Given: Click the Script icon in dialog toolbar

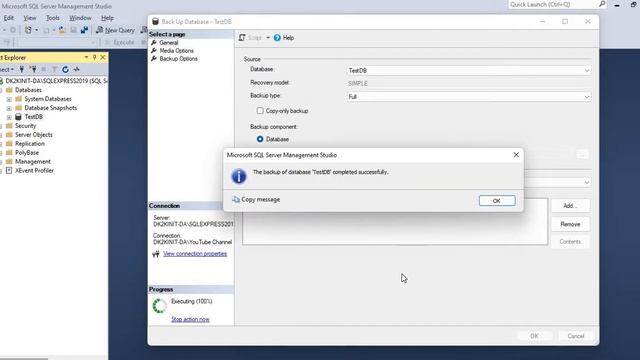Looking at the screenshot, I should pyautogui.click(x=242, y=38).
